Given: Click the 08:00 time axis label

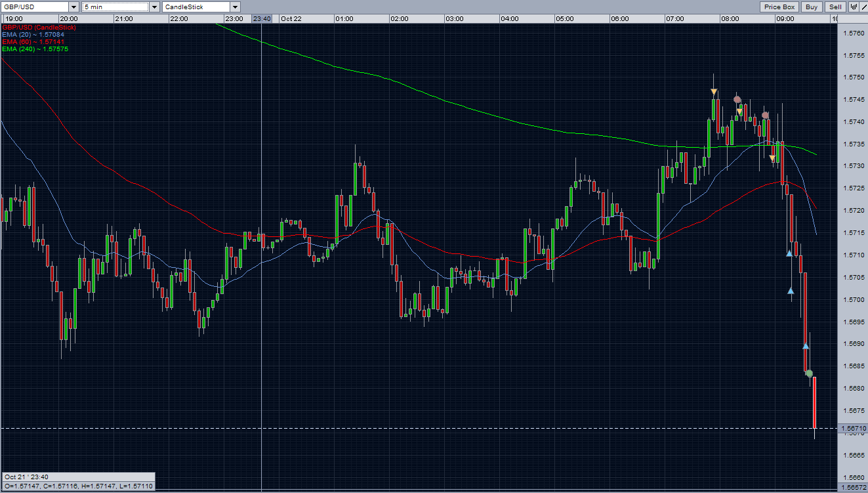Looking at the screenshot, I should pos(730,18).
